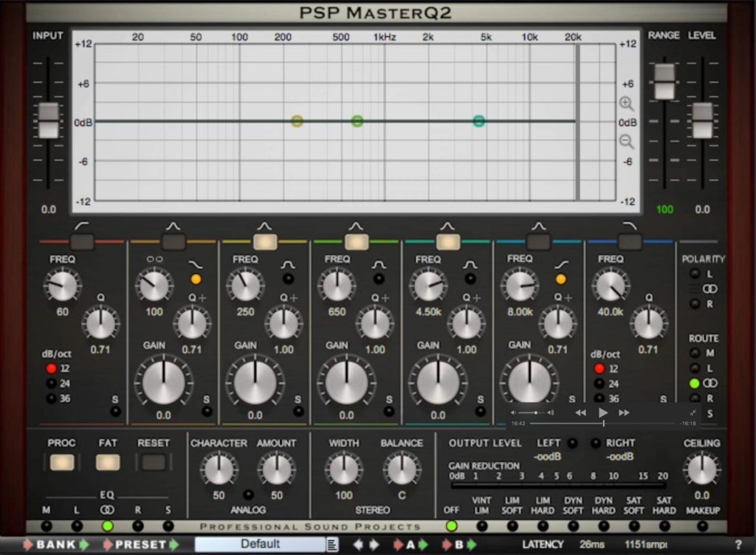
Task: Click the PROC button
Action: [61, 463]
